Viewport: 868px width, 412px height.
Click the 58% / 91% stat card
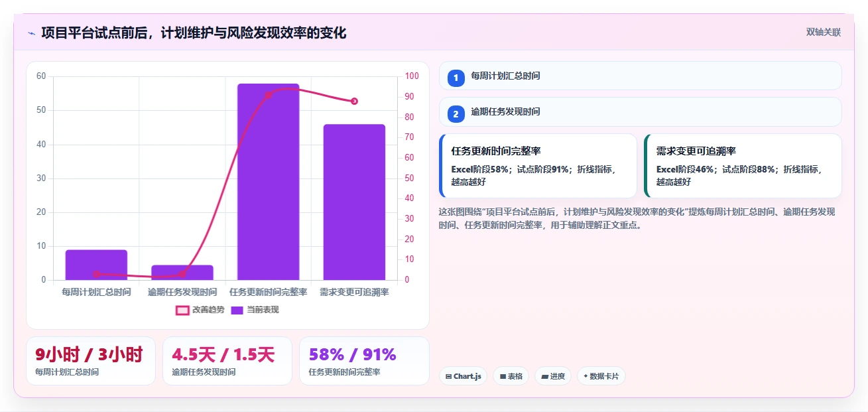364,361
